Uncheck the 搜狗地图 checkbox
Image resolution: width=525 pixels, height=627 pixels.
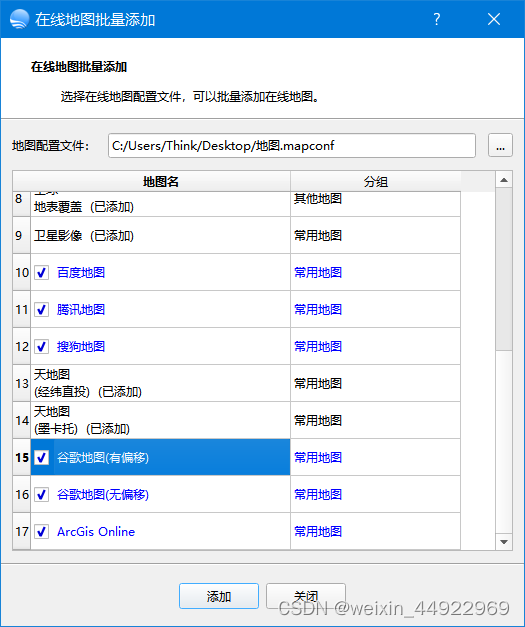pos(42,346)
